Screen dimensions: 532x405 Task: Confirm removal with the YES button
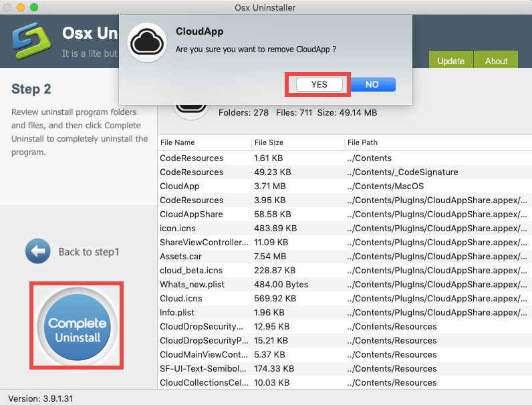click(319, 84)
